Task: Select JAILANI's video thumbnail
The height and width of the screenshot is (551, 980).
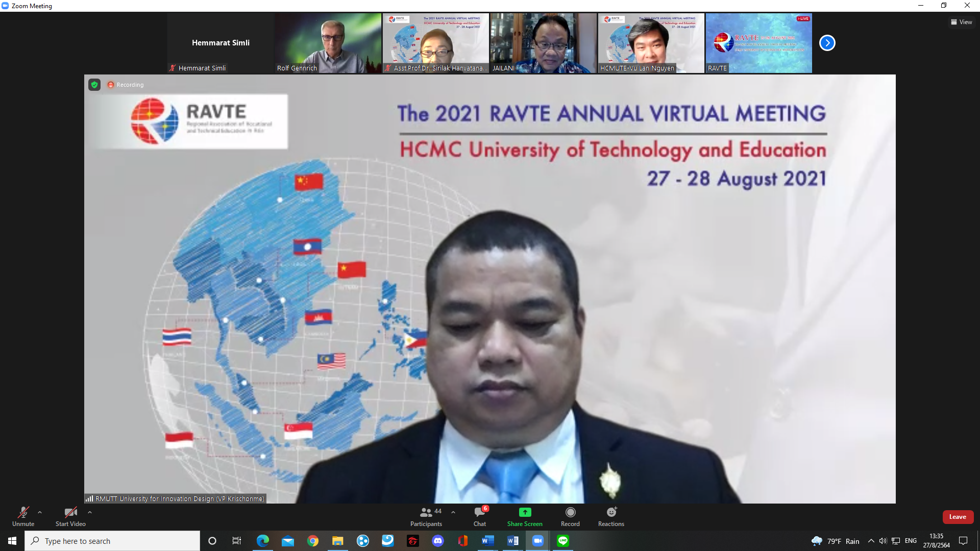Action: (544, 43)
